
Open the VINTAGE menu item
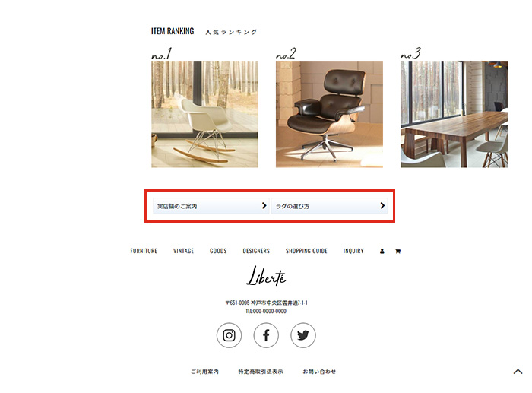tap(183, 251)
